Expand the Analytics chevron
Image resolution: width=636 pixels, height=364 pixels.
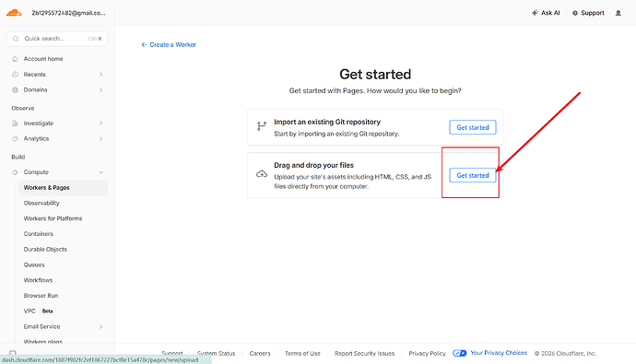point(101,138)
